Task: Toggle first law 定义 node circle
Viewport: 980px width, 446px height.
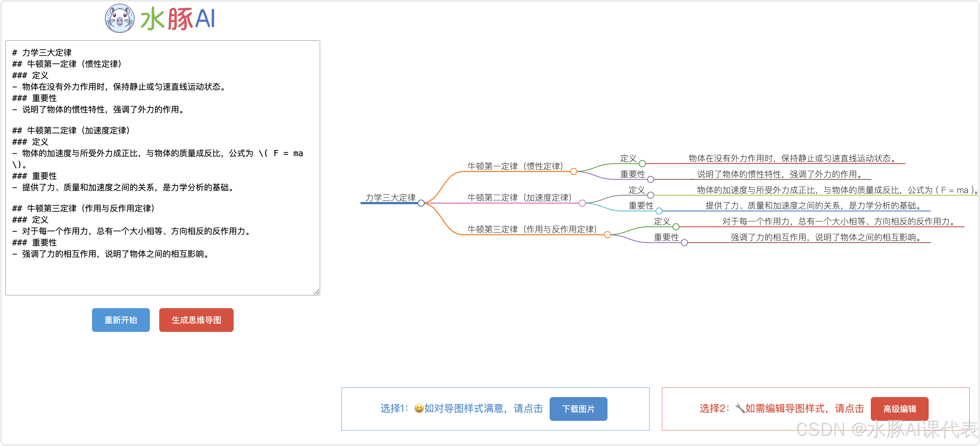Action: tap(642, 164)
